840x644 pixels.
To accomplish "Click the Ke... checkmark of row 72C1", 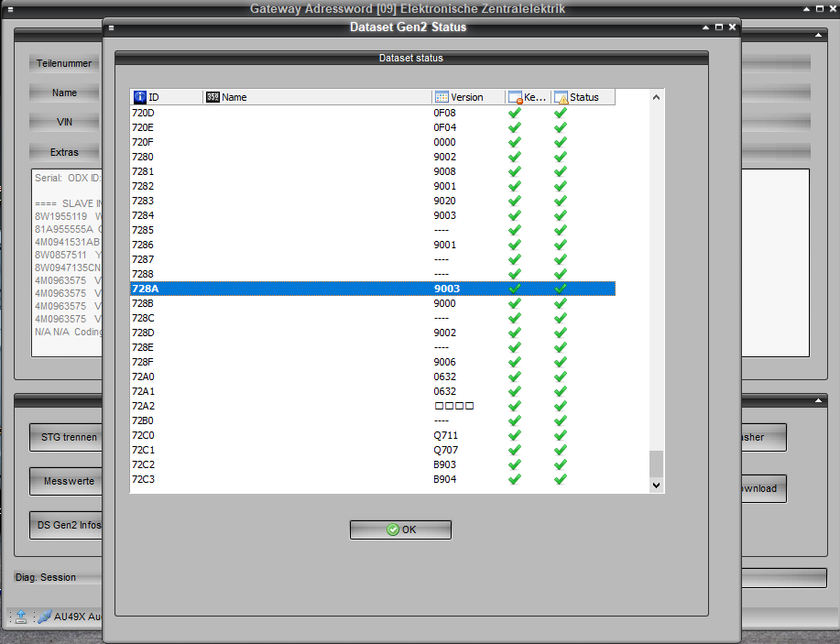I will [x=514, y=450].
